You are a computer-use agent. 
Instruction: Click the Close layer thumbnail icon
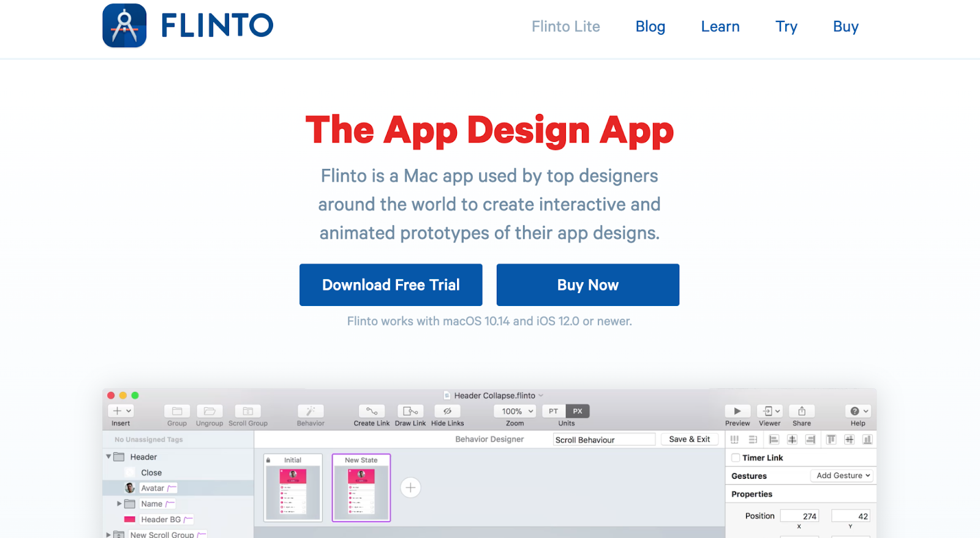130,473
